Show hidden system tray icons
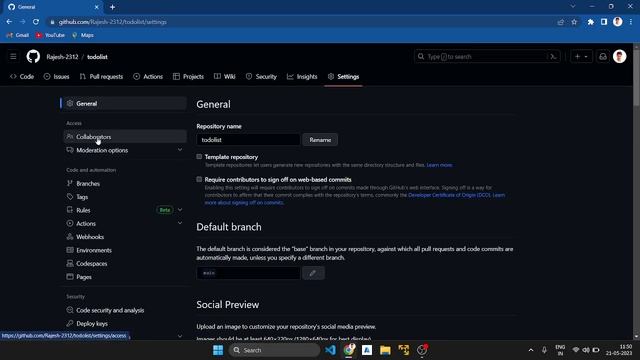Viewport: 640px width, 360px height. click(x=531, y=350)
